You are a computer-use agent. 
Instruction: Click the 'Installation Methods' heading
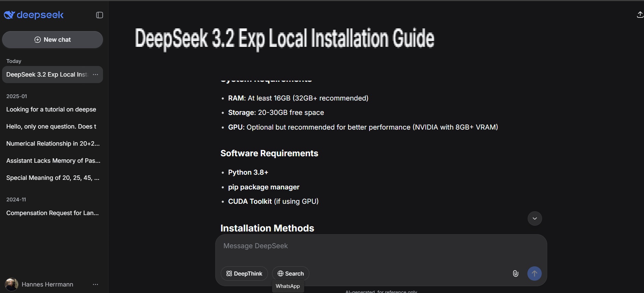[x=267, y=228]
